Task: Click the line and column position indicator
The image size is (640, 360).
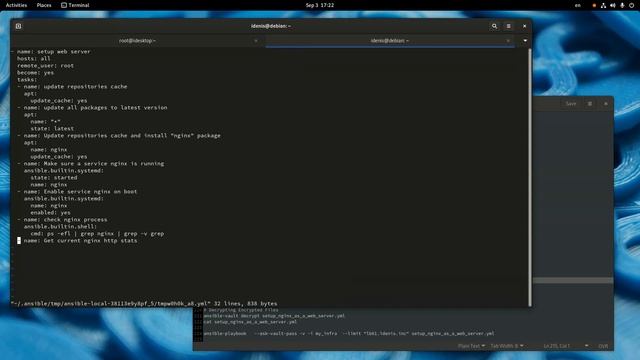Action: pos(556,346)
